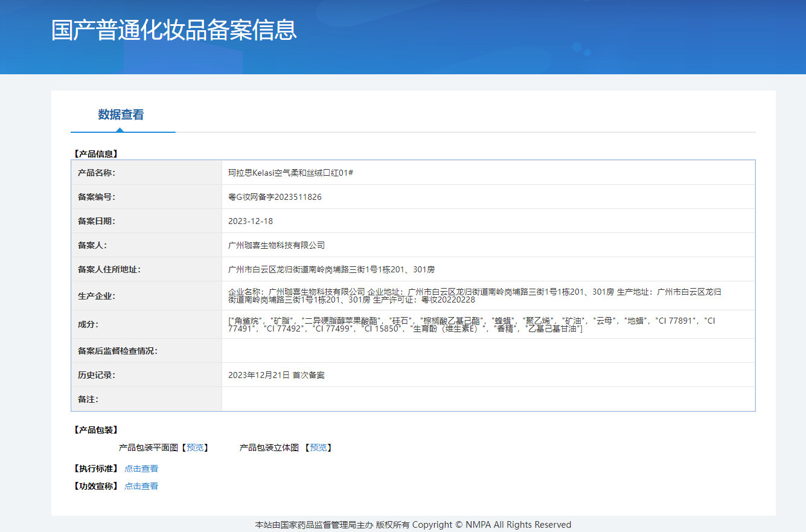Click history record 2023年12月21日 首次备案
Image resolution: width=806 pixels, height=532 pixels.
277,375
